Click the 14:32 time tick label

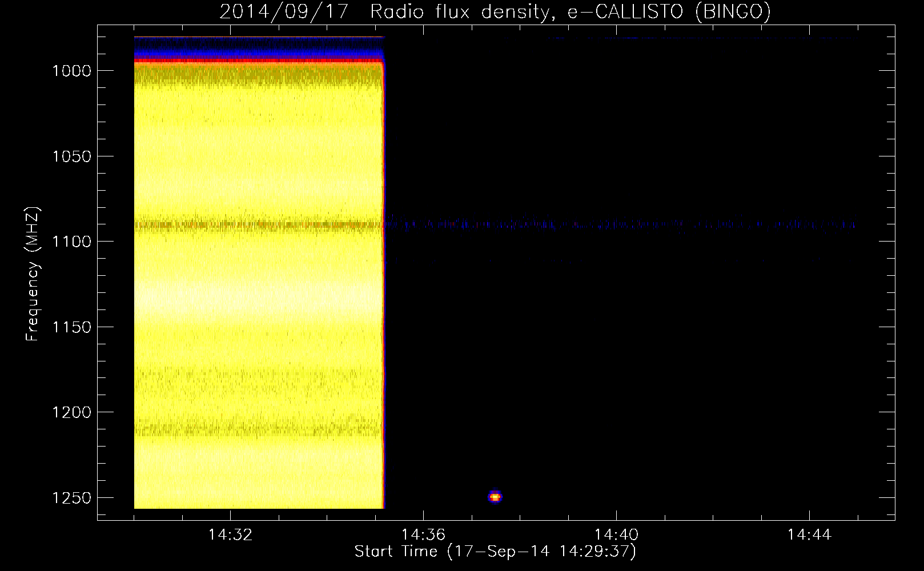[x=230, y=535]
